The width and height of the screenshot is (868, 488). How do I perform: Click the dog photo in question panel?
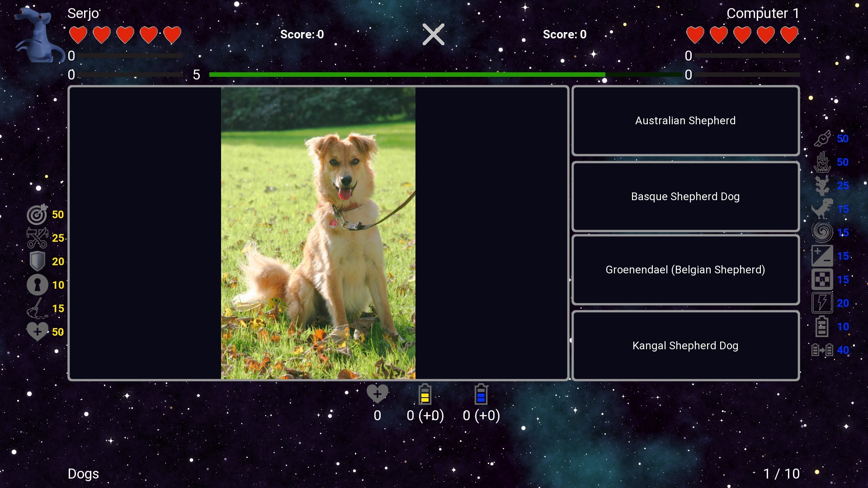pyautogui.click(x=318, y=233)
